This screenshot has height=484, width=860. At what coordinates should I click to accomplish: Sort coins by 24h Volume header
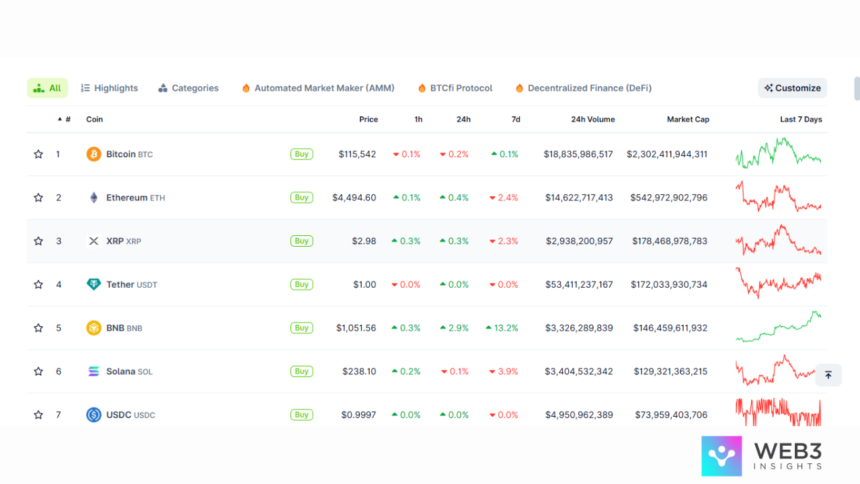point(592,119)
